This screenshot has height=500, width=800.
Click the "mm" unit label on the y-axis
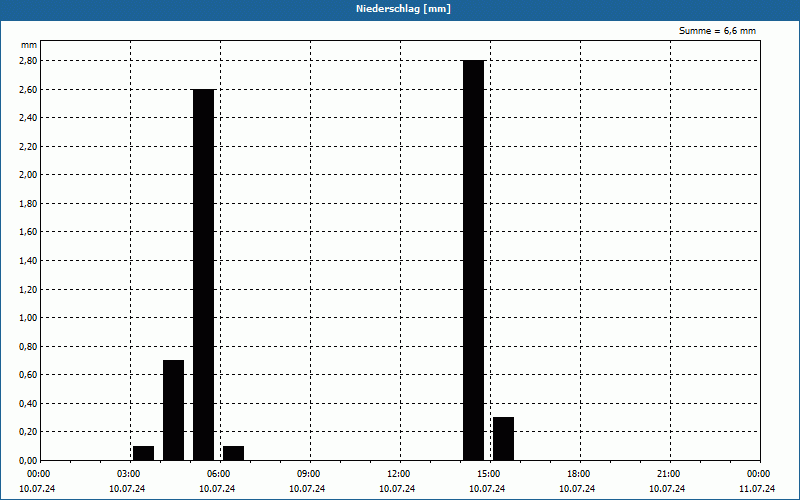[29, 45]
